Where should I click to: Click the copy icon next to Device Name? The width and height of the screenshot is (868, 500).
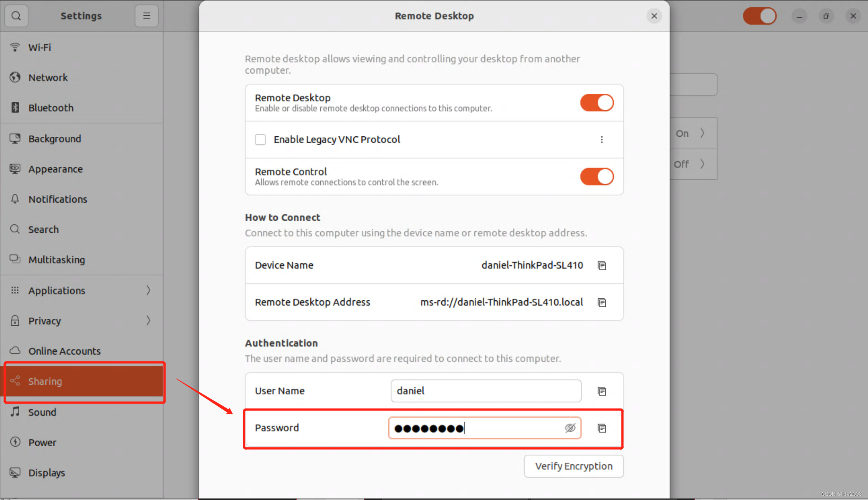click(x=602, y=265)
